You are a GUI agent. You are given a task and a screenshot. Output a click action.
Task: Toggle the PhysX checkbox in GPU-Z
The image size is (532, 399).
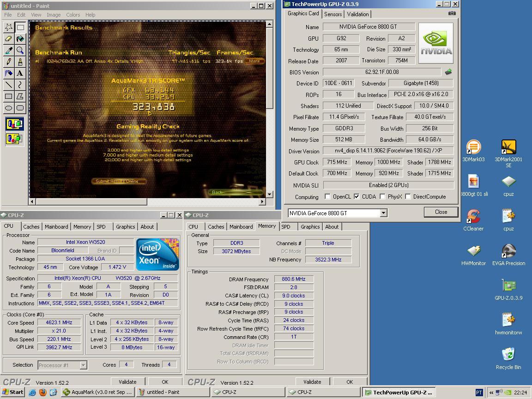click(382, 196)
